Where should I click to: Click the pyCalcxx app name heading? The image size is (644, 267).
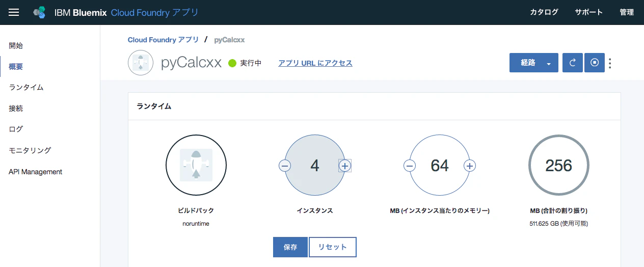(191, 63)
